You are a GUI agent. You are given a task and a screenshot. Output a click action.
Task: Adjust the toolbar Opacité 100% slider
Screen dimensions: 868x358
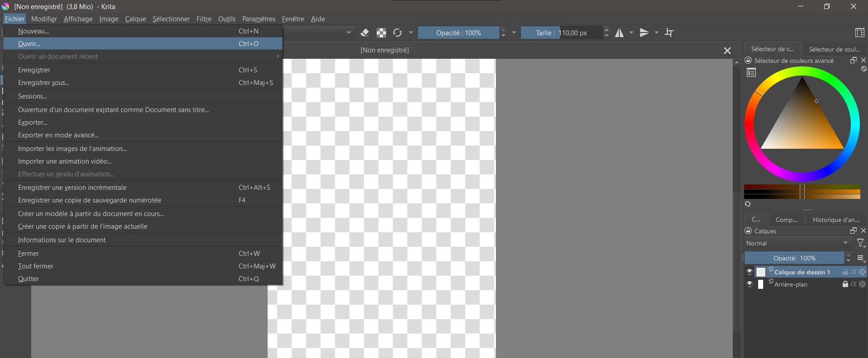(458, 33)
